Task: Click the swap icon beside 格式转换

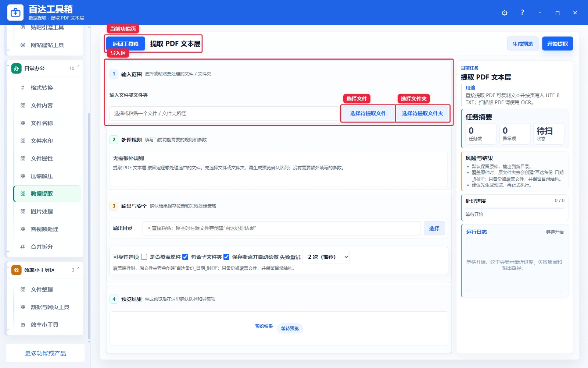Action: [23, 88]
